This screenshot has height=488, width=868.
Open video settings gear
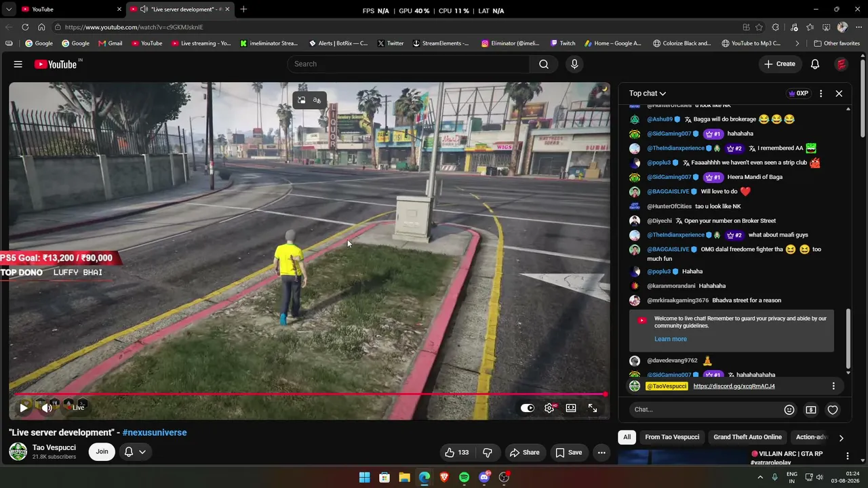click(549, 408)
